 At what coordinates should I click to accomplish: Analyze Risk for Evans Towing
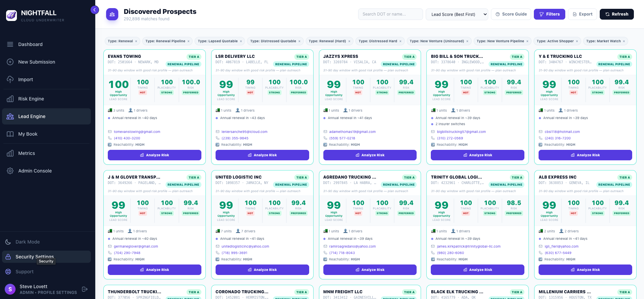(x=154, y=155)
